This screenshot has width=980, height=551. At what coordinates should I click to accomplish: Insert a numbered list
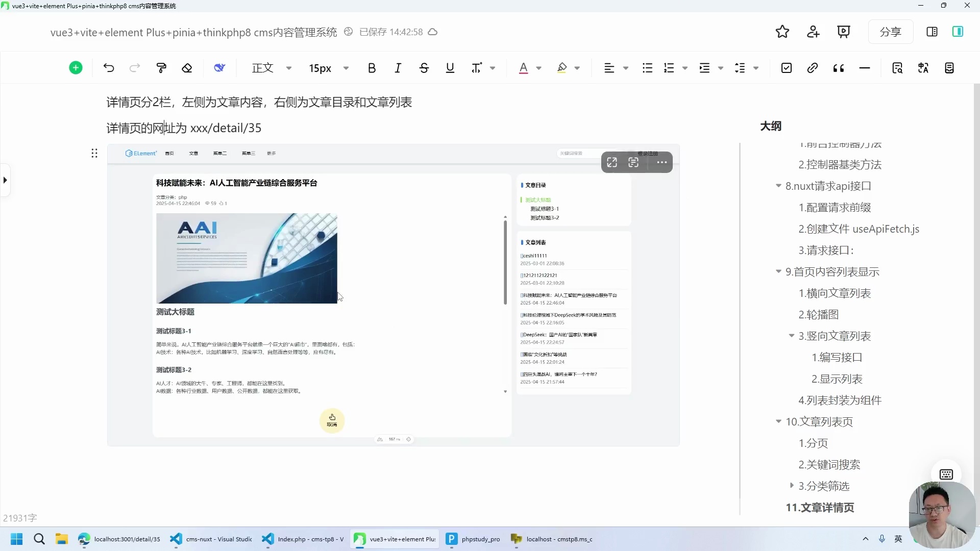pos(669,68)
